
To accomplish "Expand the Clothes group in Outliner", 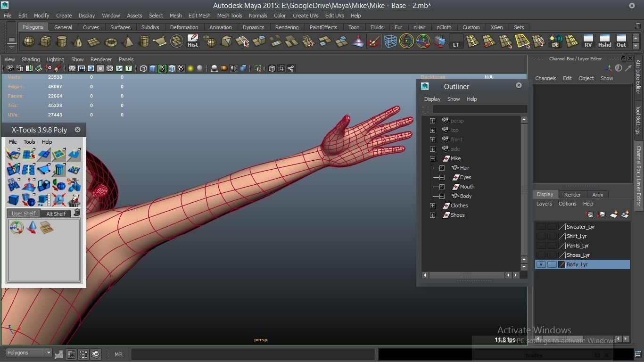I will click(x=432, y=206).
